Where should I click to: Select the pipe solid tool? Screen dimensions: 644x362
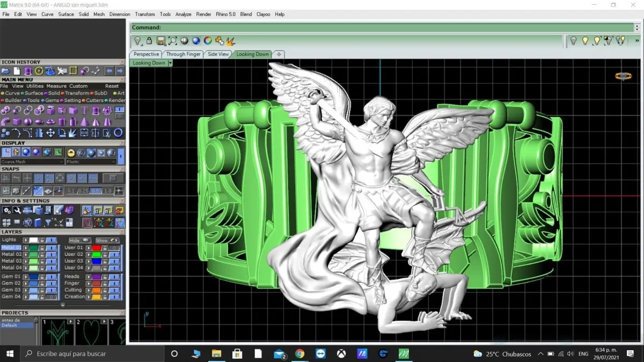pos(5,122)
